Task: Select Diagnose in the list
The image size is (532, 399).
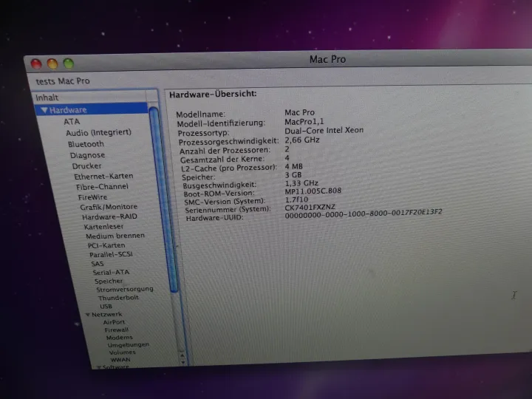Action: point(87,155)
